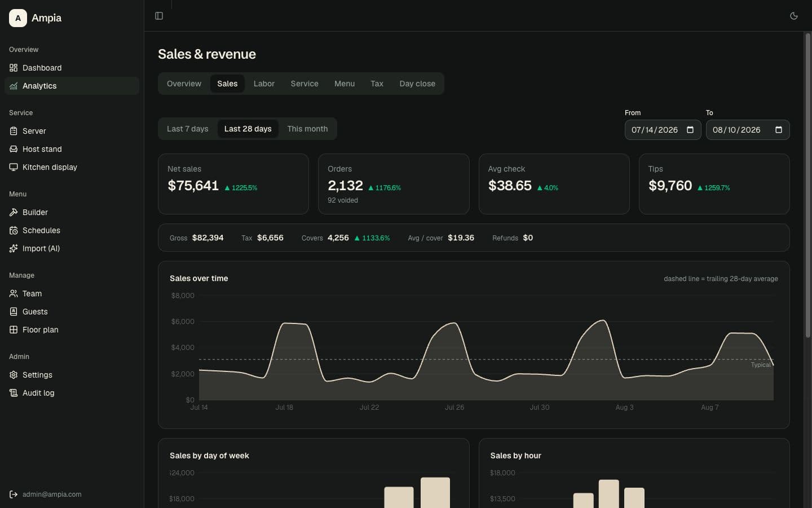The width and height of the screenshot is (812, 508).
Task: Click the Aug 3 axis label
Action: (x=624, y=408)
